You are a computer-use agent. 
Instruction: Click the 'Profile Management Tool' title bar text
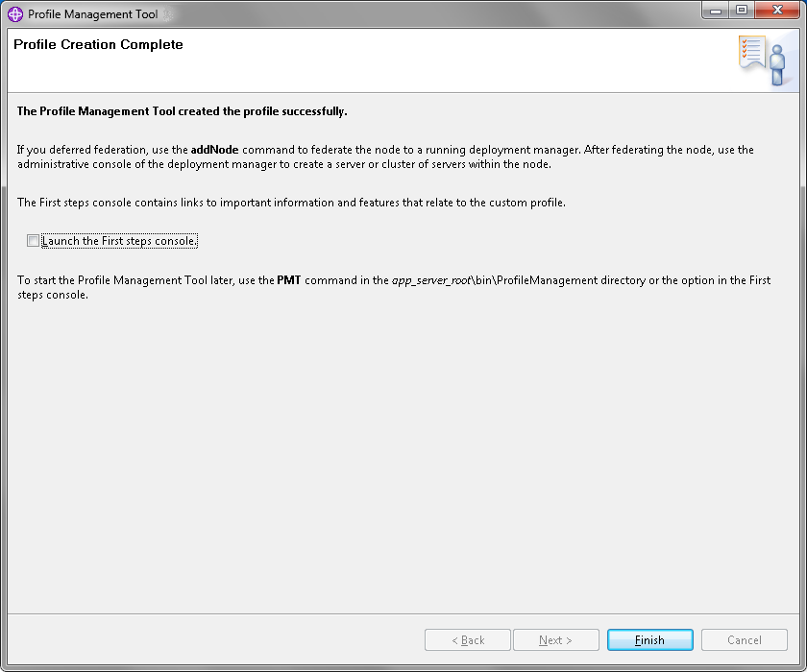[x=92, y=14]
